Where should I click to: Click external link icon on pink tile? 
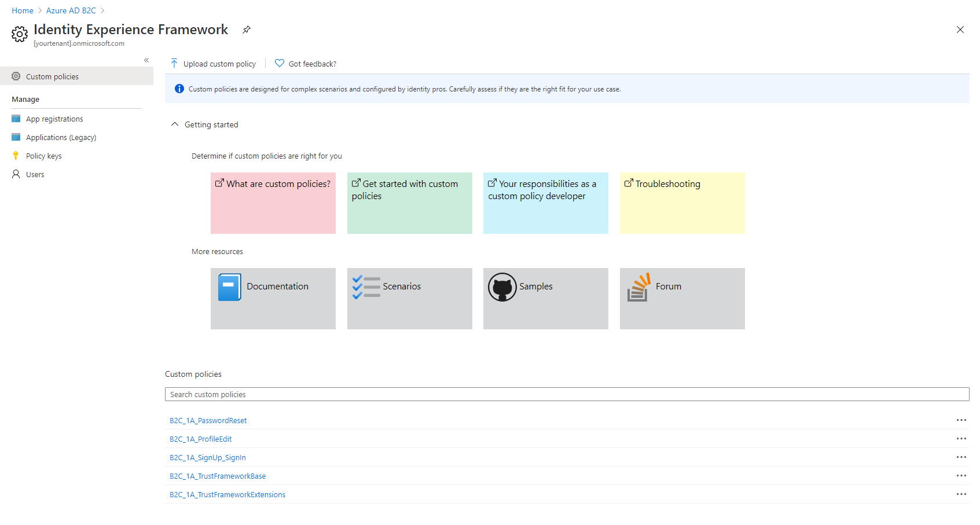(219, 183)
